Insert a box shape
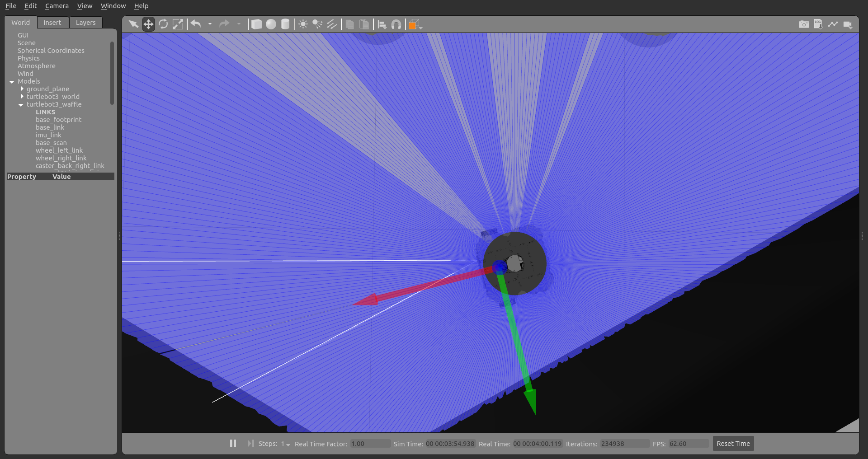Image resolution: width=868 pixels, height=459 pixels. [x=256, y=24]
